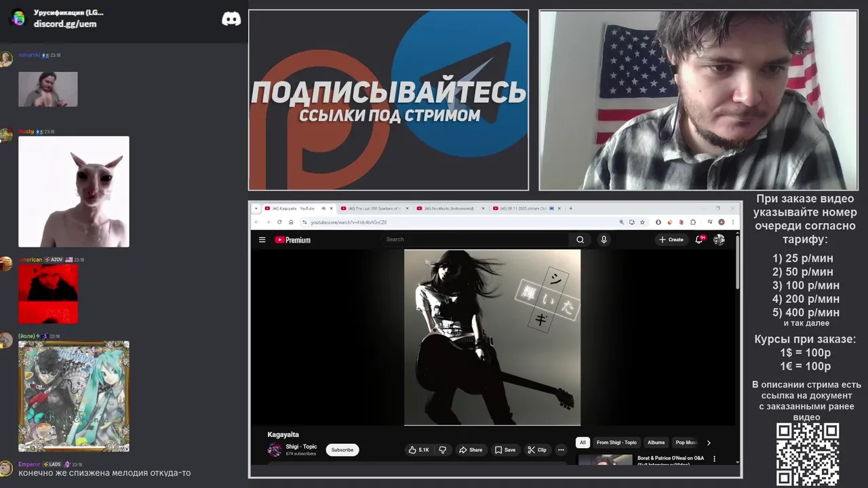Click the discord.gg/uem invite text
868x488 pixels.
(65, 24)
